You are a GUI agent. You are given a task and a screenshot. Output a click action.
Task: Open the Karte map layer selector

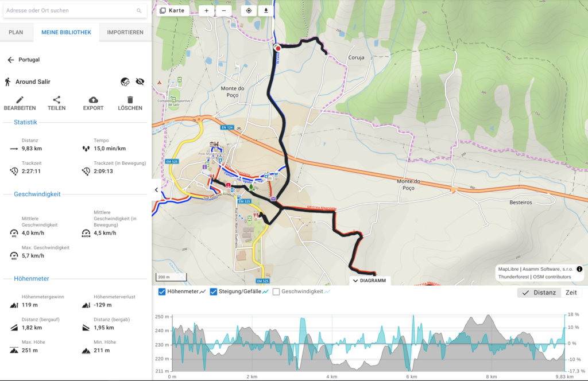pos(173,11)
